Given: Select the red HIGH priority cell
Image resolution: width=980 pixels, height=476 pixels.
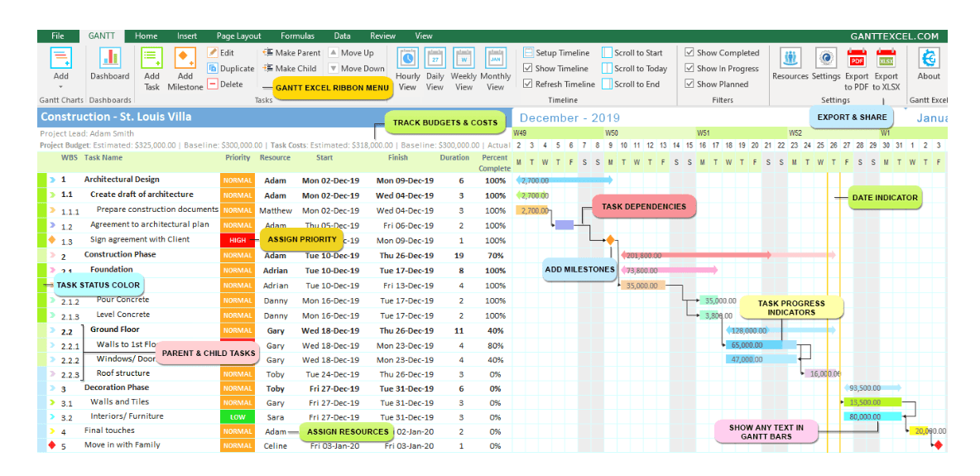Looking at the screenshot, I should 238,240.
